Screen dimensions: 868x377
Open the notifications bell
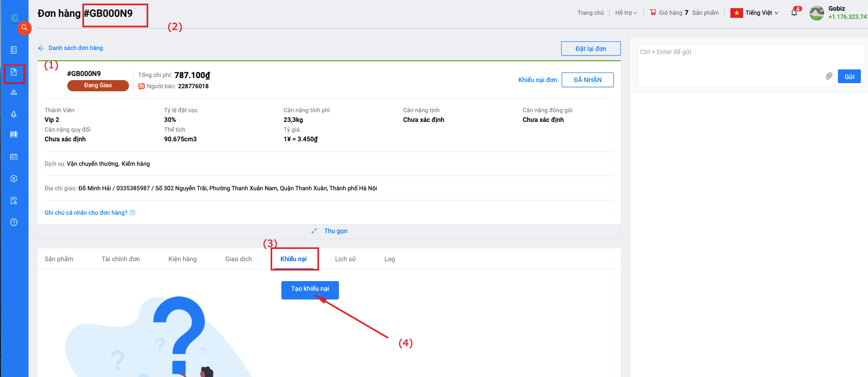coord(794,13)
